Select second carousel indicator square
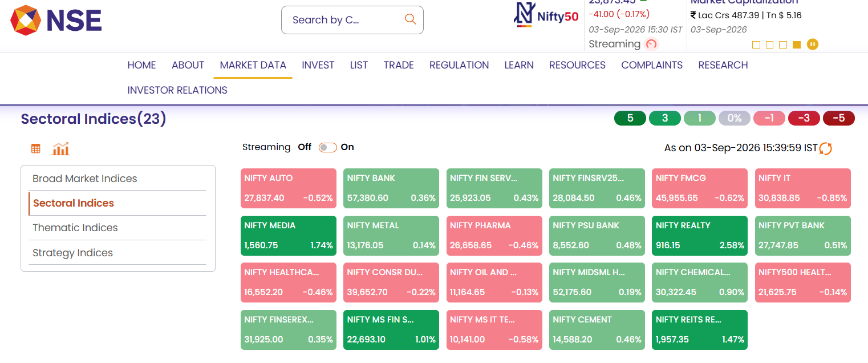Screen dimensions: 868x363 coord(770,45)
